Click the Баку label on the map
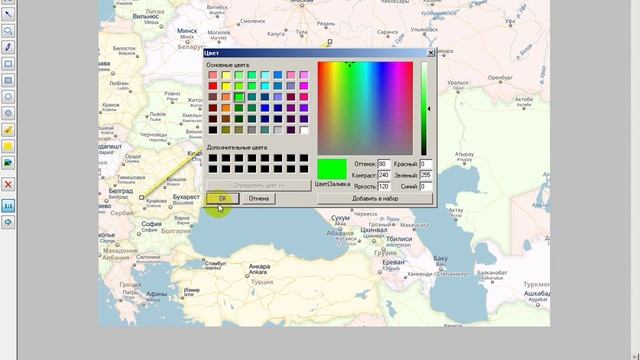 440,258
